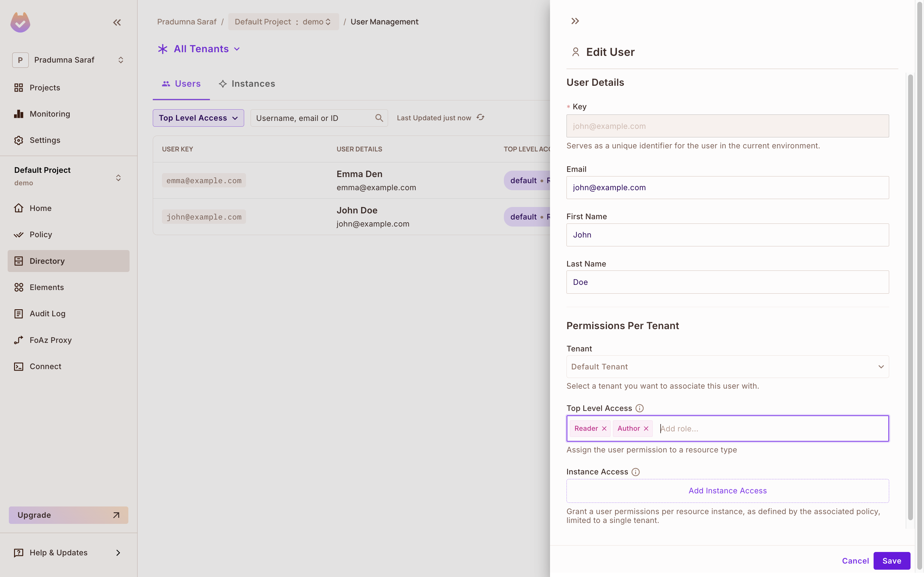924x577 pixels.
Task: Refresh the users list
Action: click(480, 118)
